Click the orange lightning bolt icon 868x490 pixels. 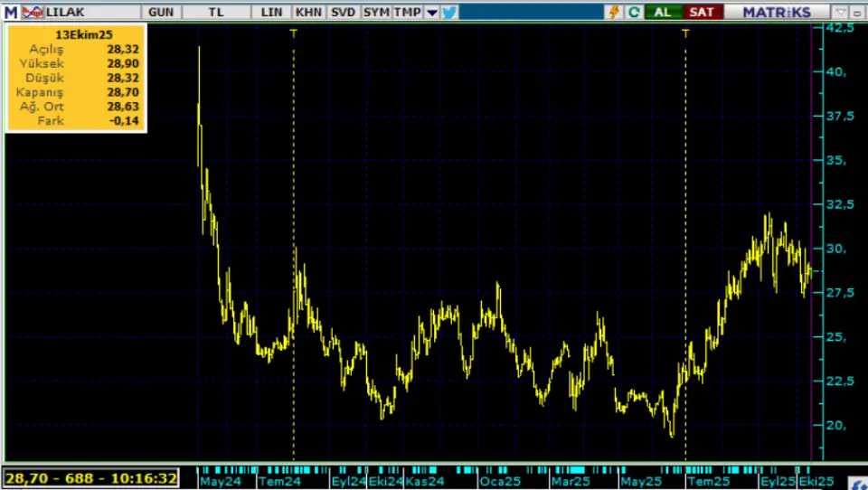[x=615, y=13]
